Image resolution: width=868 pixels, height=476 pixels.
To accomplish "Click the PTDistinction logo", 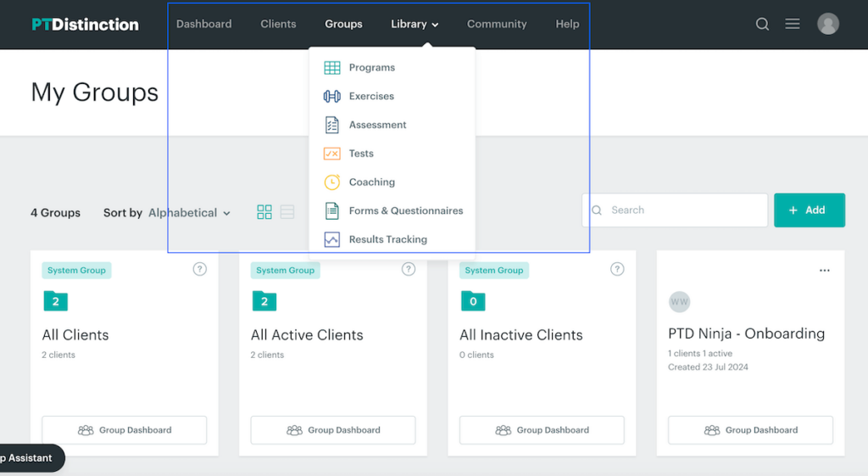I will pos(85,25).
